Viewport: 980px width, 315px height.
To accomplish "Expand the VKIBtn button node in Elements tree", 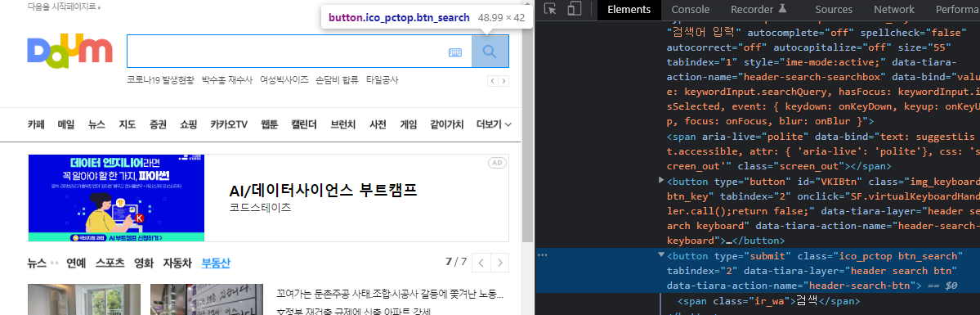I will [x=662, y=181].
